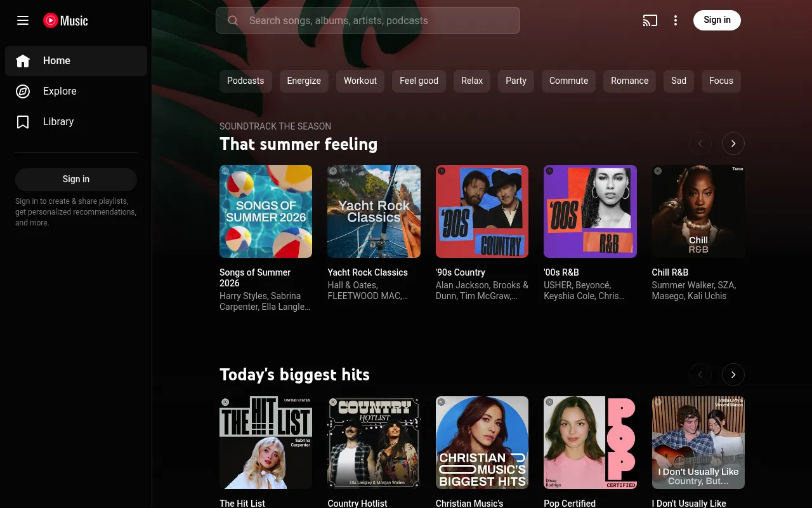Select the Workout mood chip
This screenshot has width=812, height=508.
pyautogui.click(x=360, y=81)
